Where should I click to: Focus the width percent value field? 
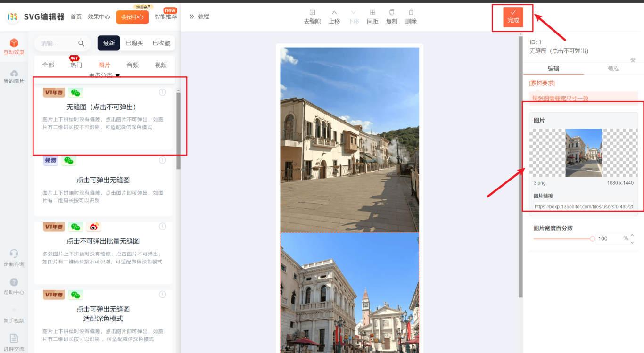click(x=608, y=238)
